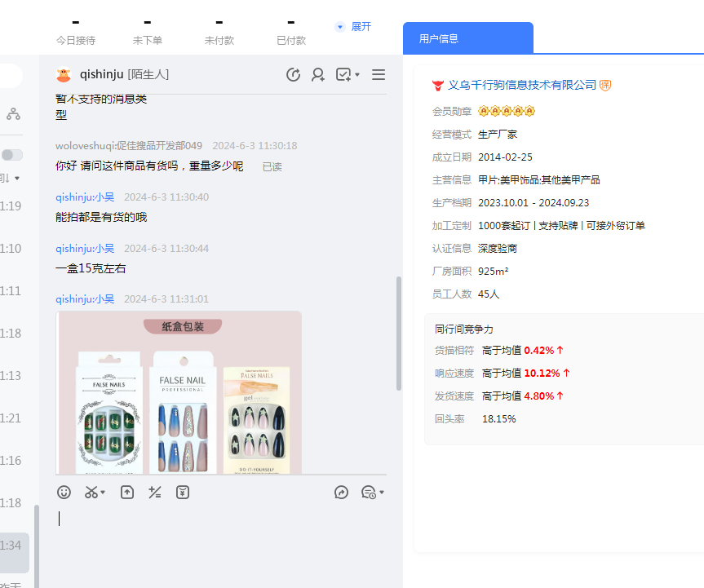Open 义乌千行驹信息技术有限公司 company link
The width and height of the screenshot is (704, 588).
522,85
